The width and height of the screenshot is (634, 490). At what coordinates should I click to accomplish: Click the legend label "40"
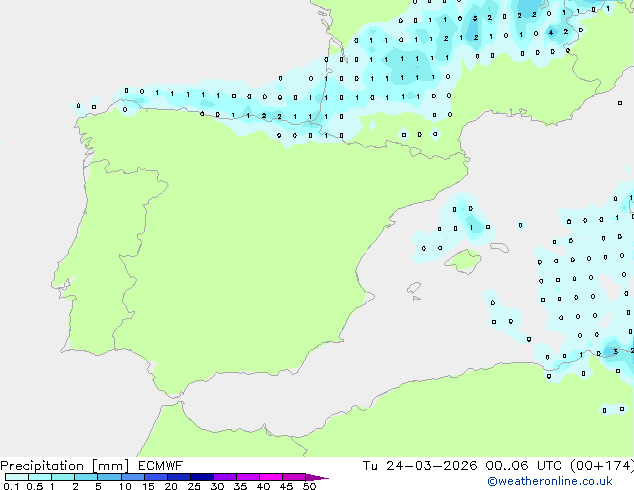click(x=263, y=486)
